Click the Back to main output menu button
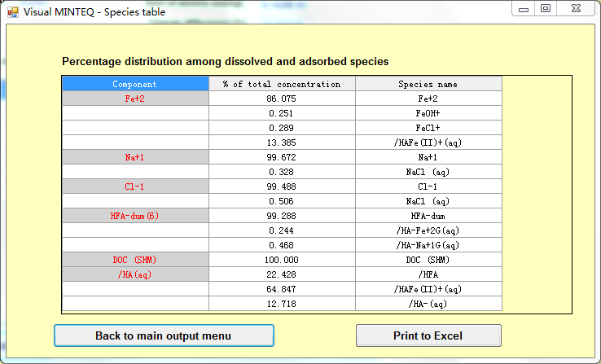 [164, 335]
